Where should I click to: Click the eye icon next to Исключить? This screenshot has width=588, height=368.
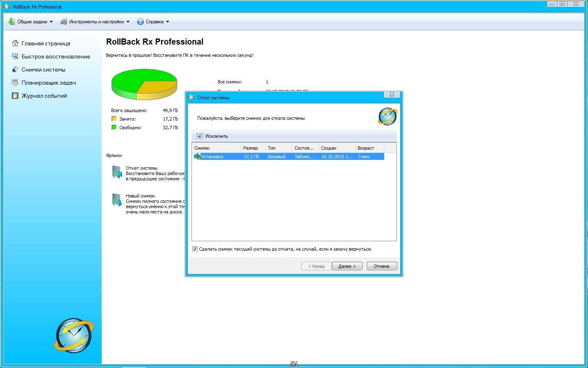tap(200, 136)
